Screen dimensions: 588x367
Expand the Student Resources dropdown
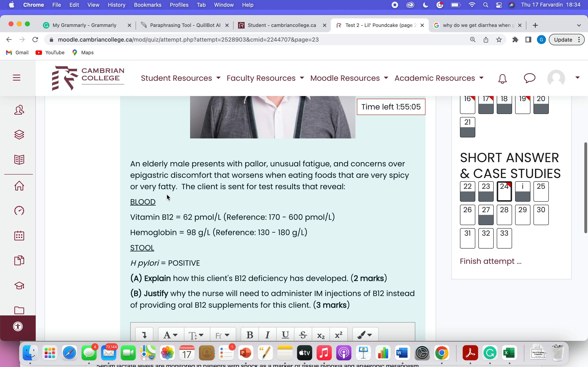coord(180,78)
